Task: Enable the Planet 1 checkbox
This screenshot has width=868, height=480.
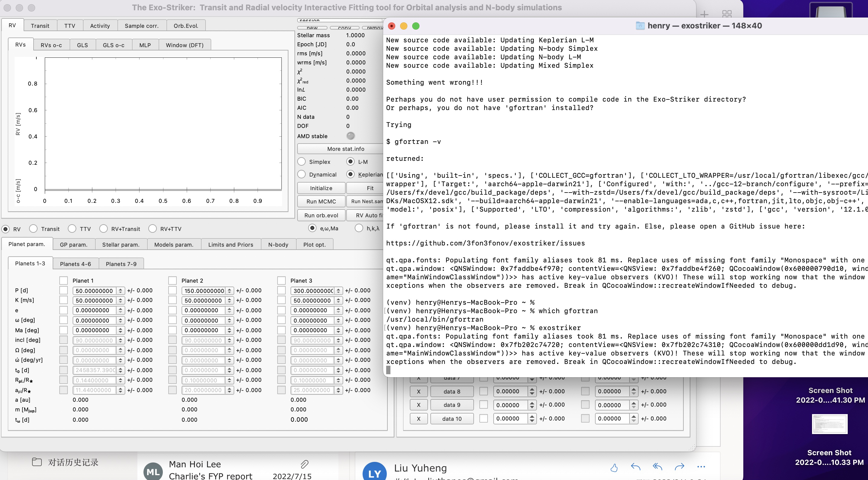Action: (63, 280)
